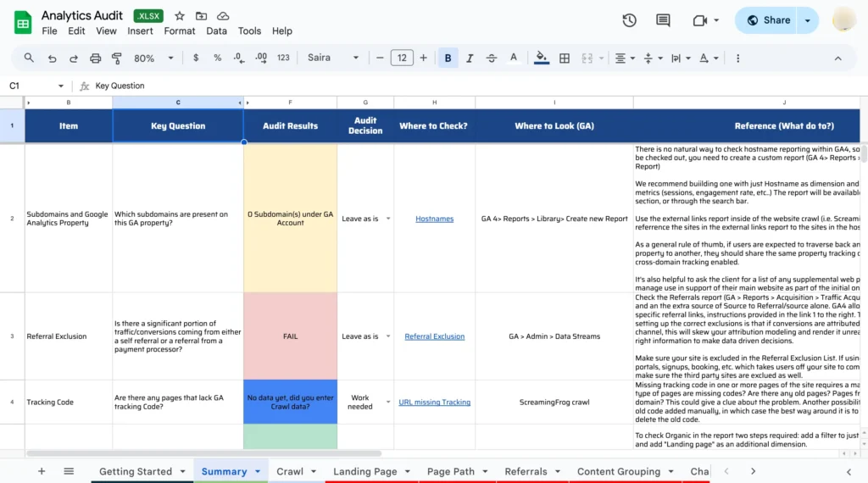
Task: Open version history clock icon
Action: coord(629,20)
